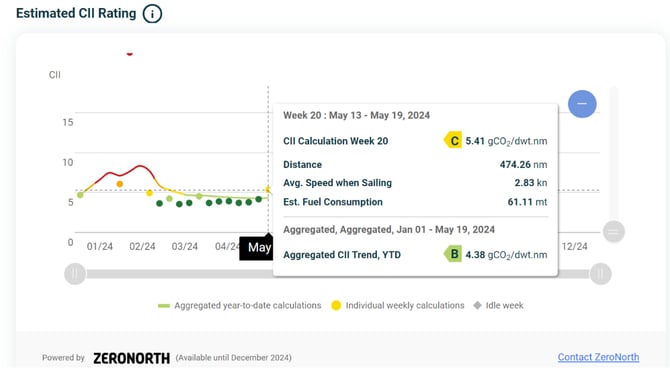670x383 pixels.
Task: Toggle Aggregated year-to-date calculations legend
Action: (239, 305)
